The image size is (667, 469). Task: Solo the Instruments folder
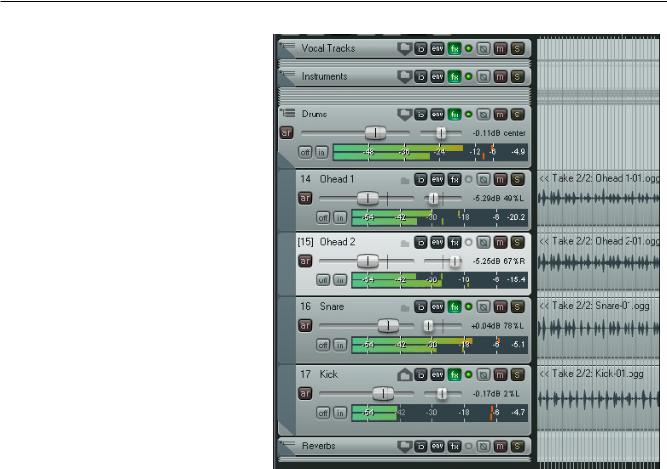pos(517,77)
